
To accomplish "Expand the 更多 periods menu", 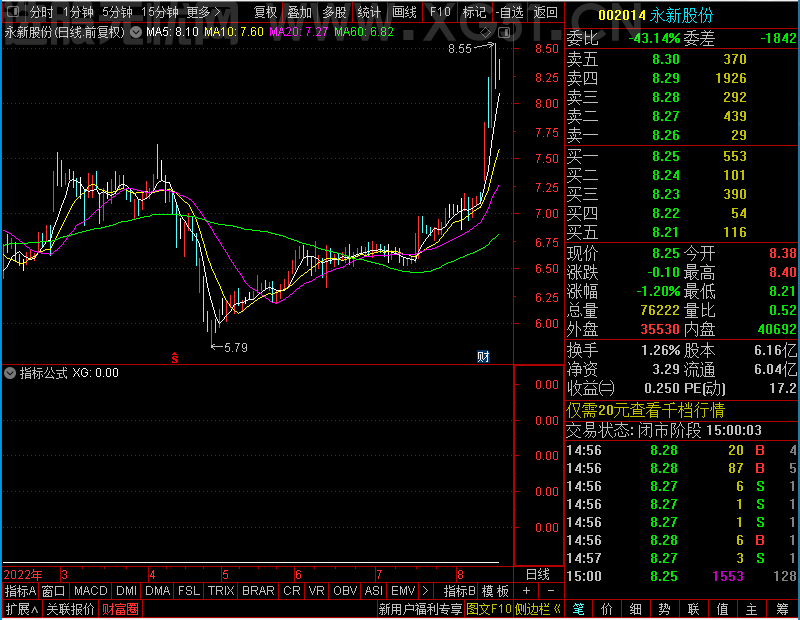I will (x=204, y=12).
